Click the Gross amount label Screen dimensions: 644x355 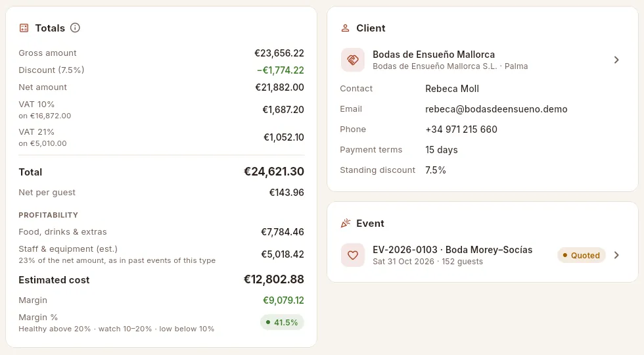click(x=47, y=53)
